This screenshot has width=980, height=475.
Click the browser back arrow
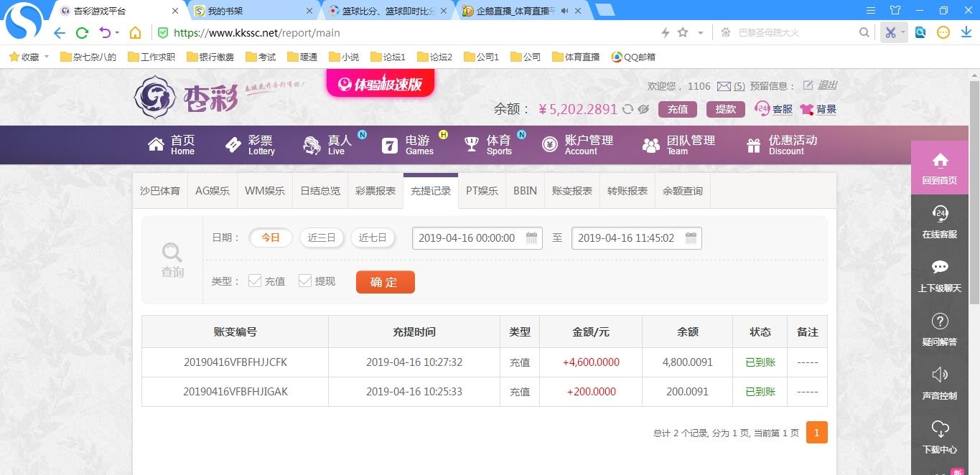click(60, 33)
